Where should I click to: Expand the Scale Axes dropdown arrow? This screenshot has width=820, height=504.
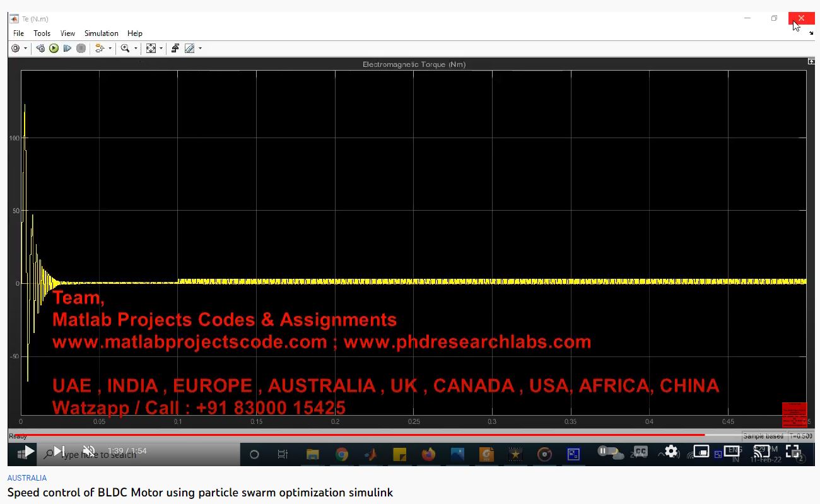(x=161, y=49)
